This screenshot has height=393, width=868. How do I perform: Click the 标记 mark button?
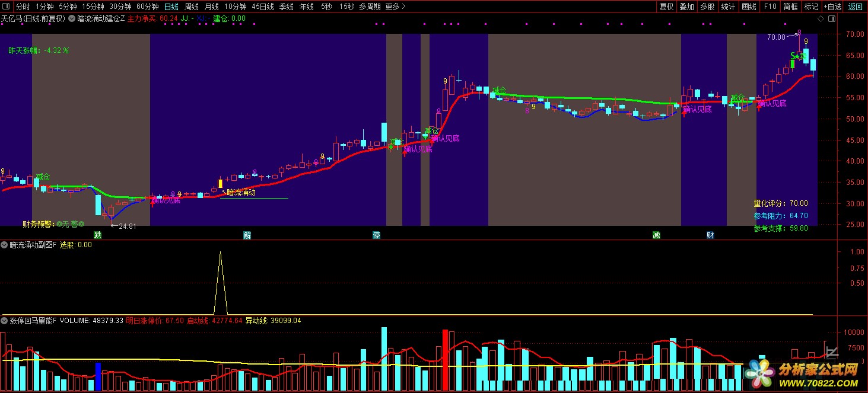point(810,7)
